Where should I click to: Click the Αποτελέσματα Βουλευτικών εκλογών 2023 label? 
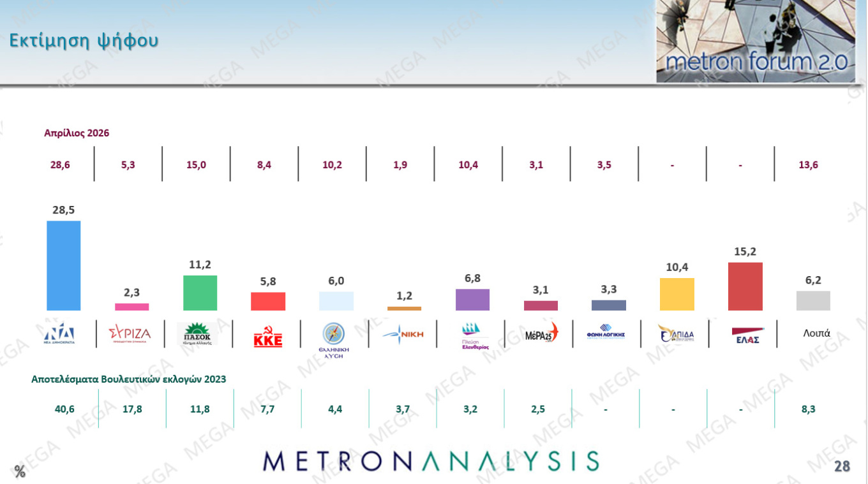[x=129, y=379]
